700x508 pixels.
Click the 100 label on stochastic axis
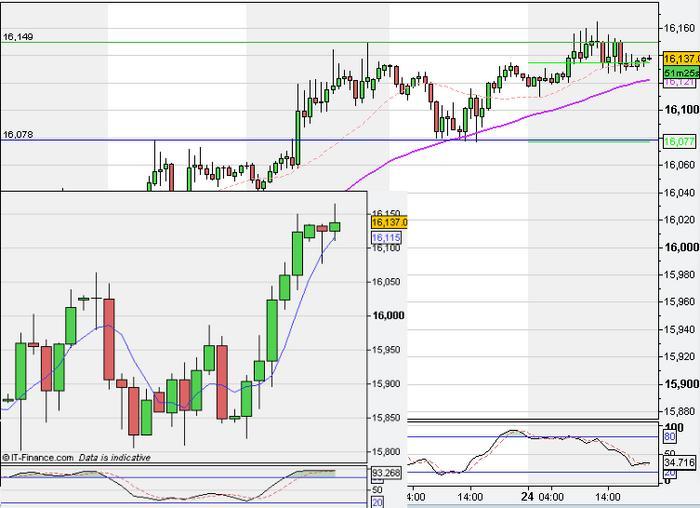coord(674,428)
